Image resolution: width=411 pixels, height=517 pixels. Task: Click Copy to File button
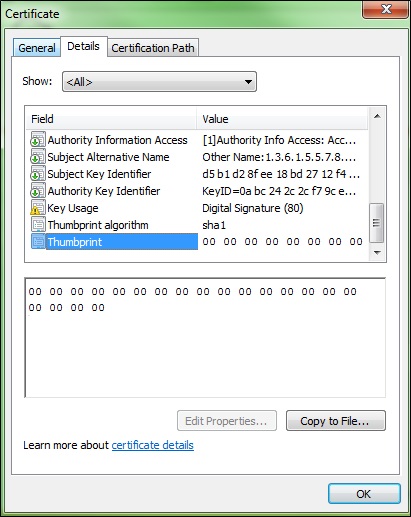336,421
